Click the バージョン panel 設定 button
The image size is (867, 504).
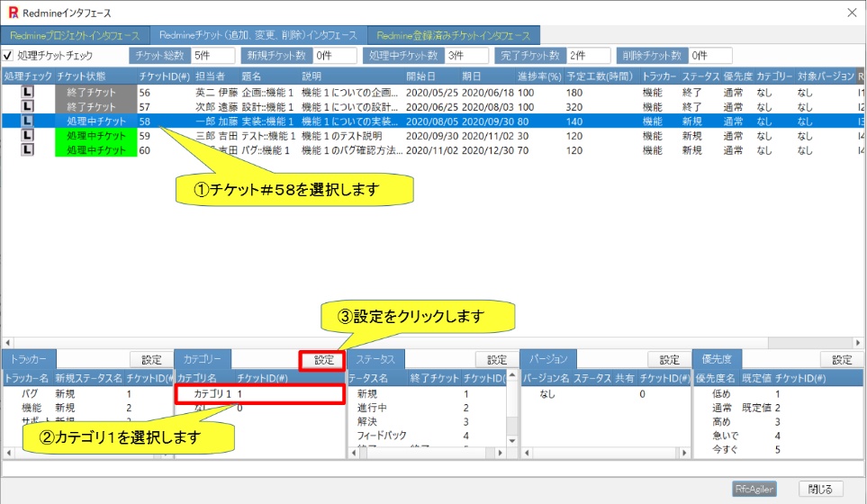pos(669,360)
